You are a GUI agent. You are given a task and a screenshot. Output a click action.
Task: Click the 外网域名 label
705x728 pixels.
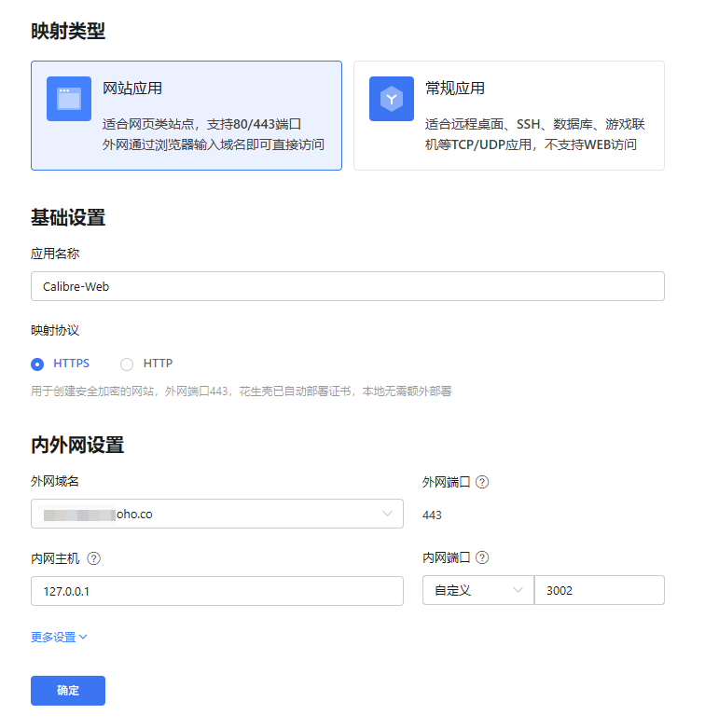coord(55,481)
